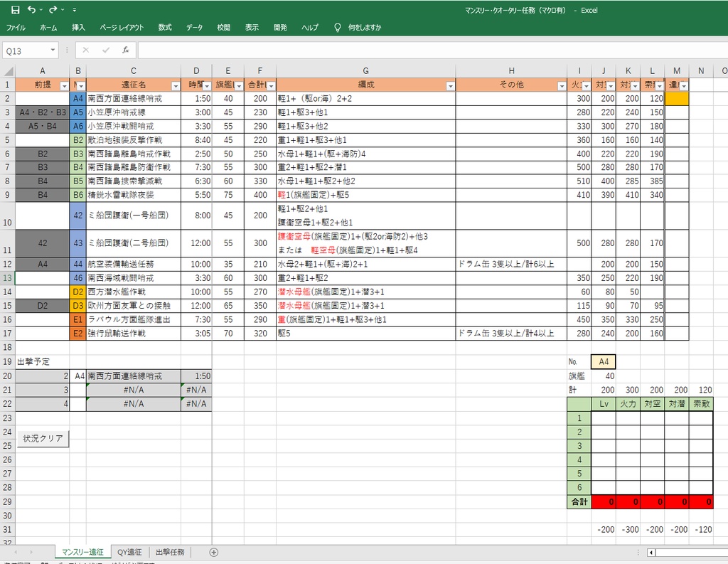Screen dimensions: 728x564
Task: Select cell 敵泊地強襲反撃作戦
Action: 133,140
